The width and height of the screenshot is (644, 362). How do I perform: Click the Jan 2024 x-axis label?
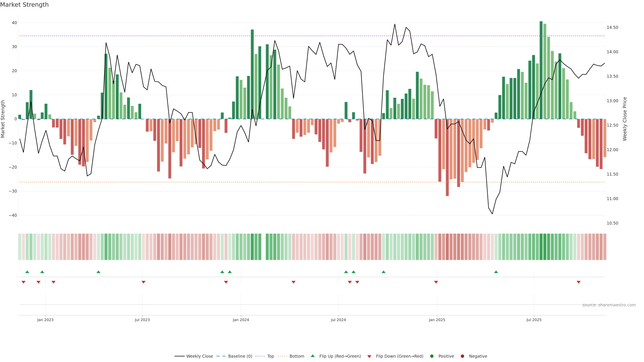pos(241,320)
